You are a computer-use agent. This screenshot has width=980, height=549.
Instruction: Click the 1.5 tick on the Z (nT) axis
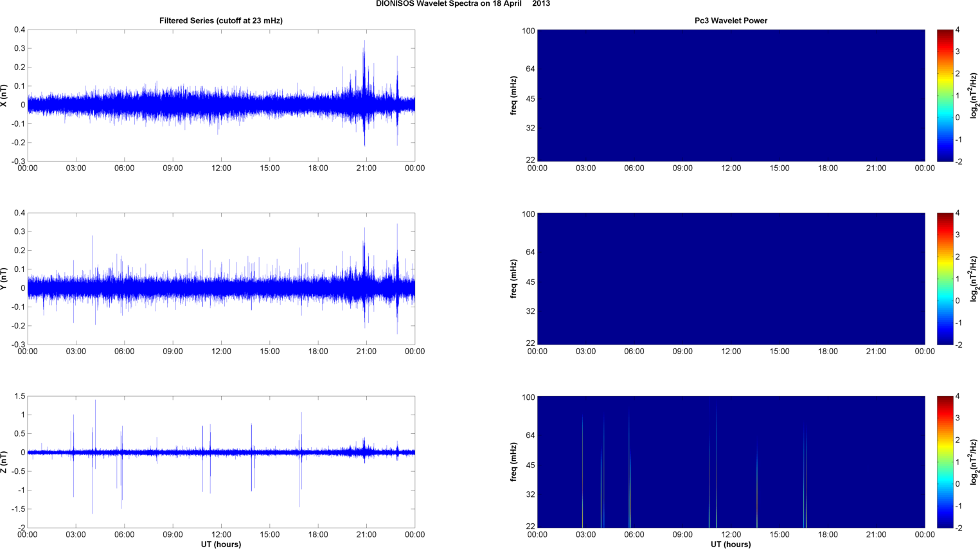pyautogui.click(x=19, y=397)
